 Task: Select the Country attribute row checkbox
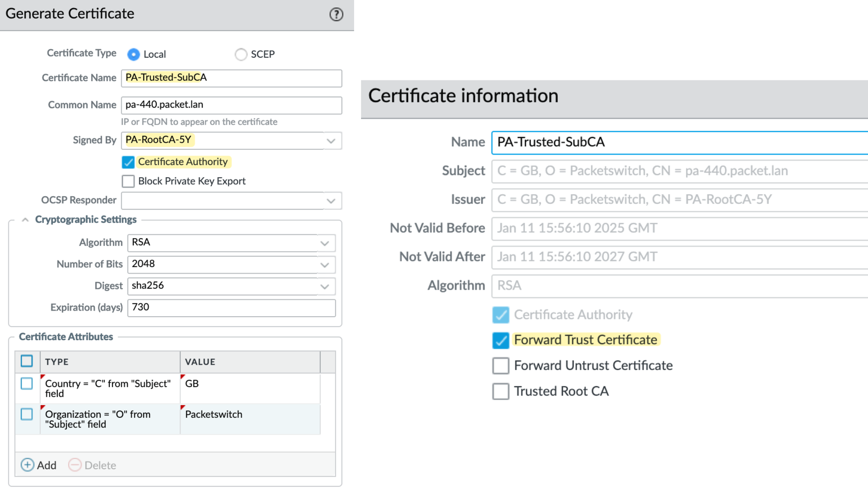27,384
